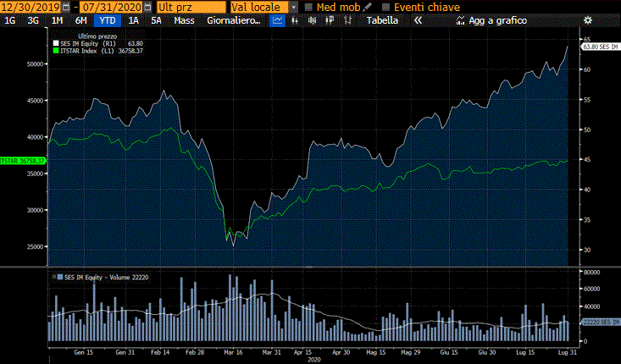Select the 1M time range
The height and width of the screenshot is (364, 621).
(x=57, y=20)
